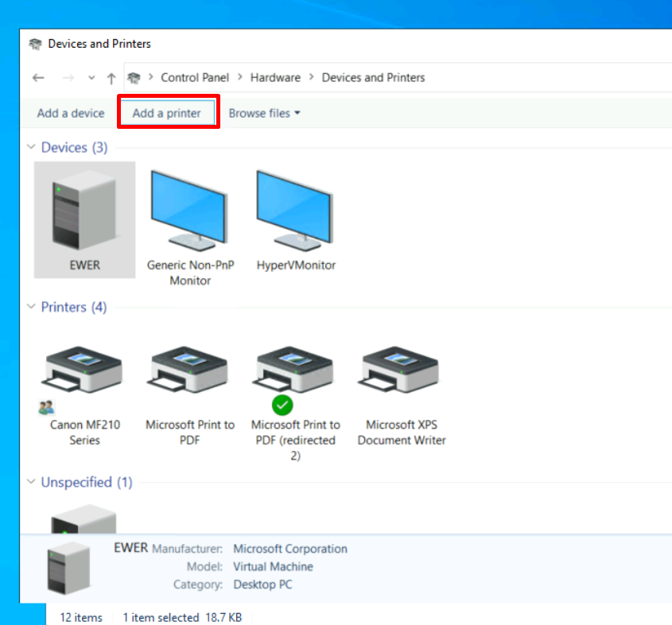
Task: Collapse the Unspecified (1) group
Action: (x=31, y=482)
